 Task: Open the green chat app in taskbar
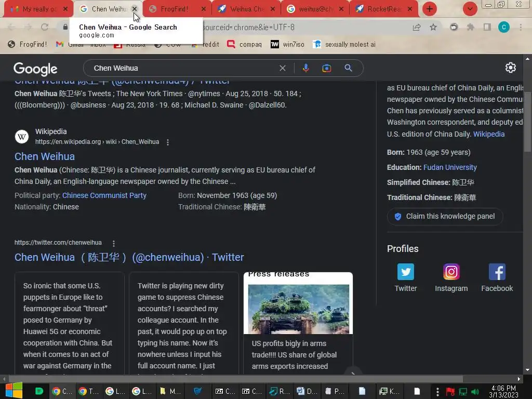tap(39, 391)
